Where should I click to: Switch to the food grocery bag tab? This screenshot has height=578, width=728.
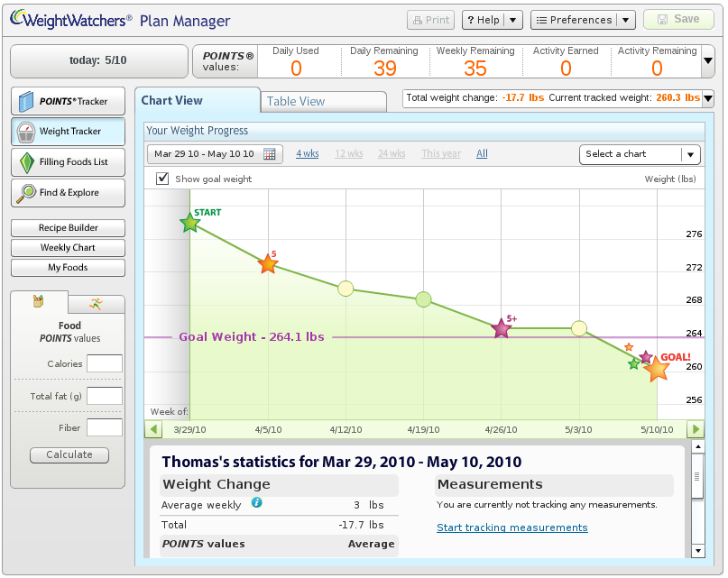pos(39,302)
